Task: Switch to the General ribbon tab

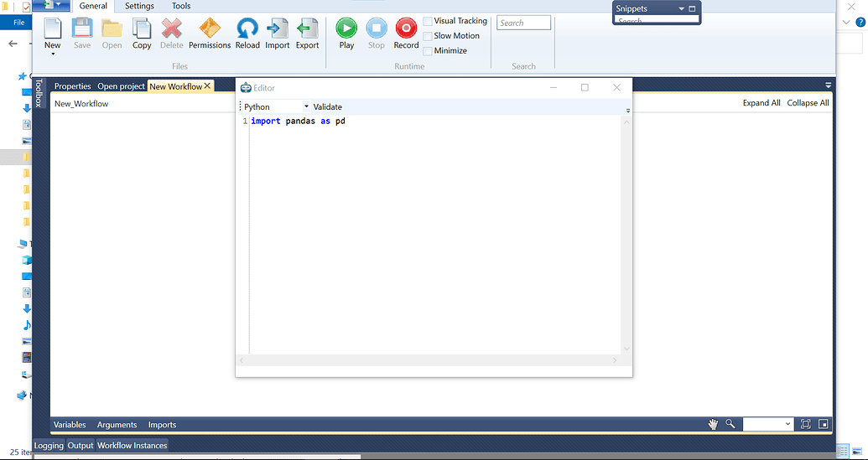Action: pyautogui.click(x=93, y=6)
